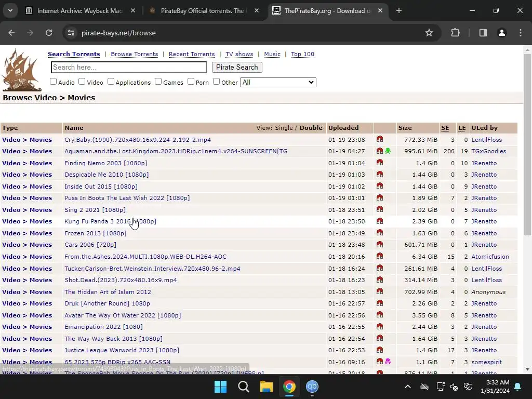Click the magnet icon for Sing 2 2021
The image size is (532, 399).
pyautogui.click(x=380, y=209)
